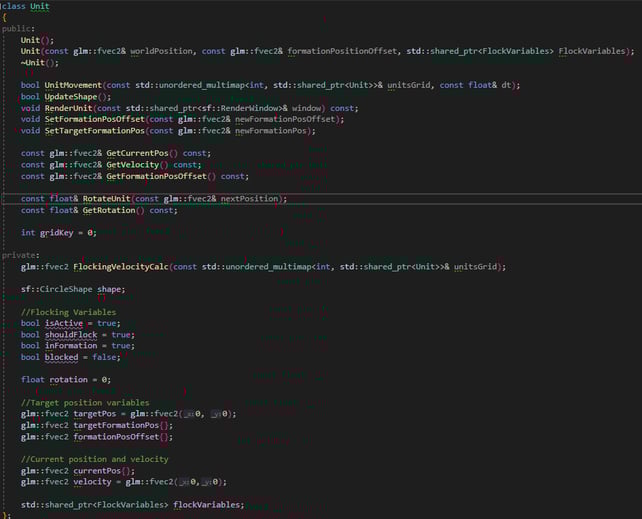This screenshot has width=642, height=519.
Task: Click the worldPosition parameter in the constructor
Action: coord(161,51)
